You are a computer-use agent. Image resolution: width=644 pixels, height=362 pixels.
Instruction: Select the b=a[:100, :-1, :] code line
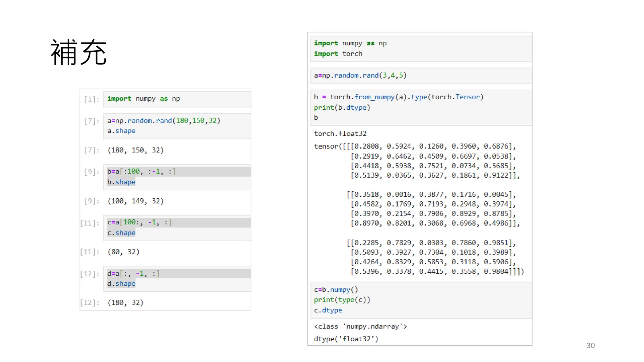click(x=141, y=172)
